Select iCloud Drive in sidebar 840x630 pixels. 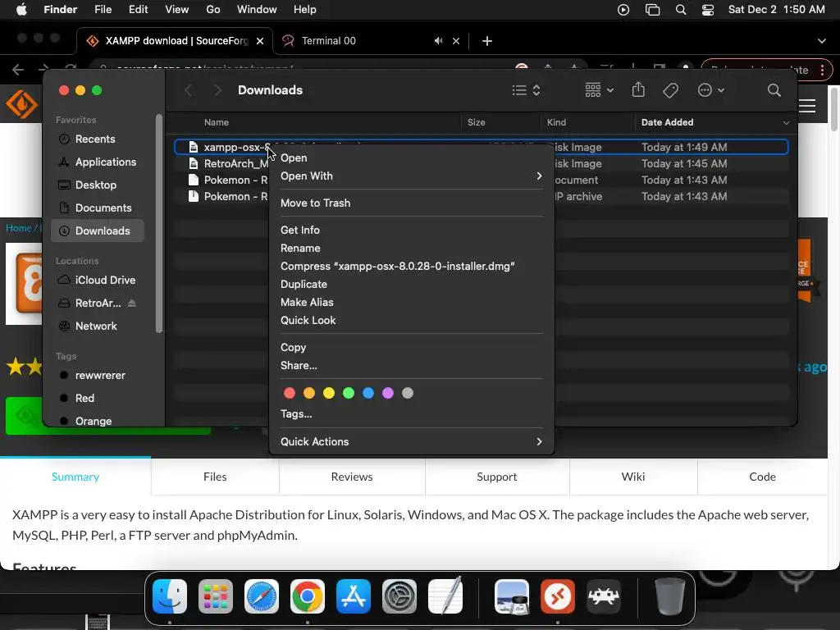98,281
